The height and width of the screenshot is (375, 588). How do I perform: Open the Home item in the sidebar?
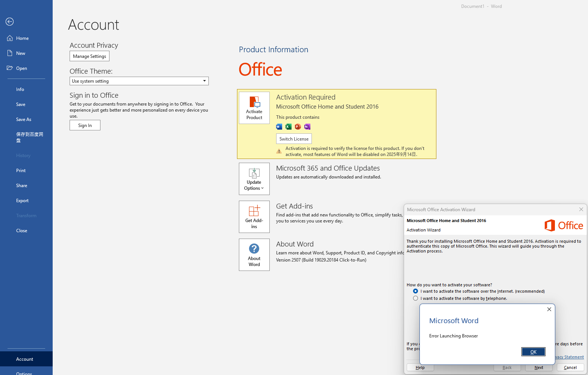pyautogui.click(x=22, y=38)
